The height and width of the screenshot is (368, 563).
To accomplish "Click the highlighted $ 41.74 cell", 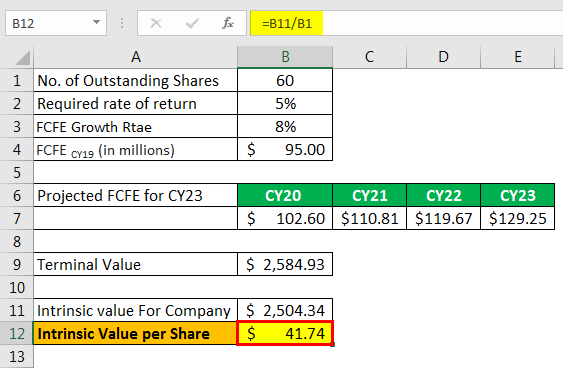I will [x=285, y=333].
